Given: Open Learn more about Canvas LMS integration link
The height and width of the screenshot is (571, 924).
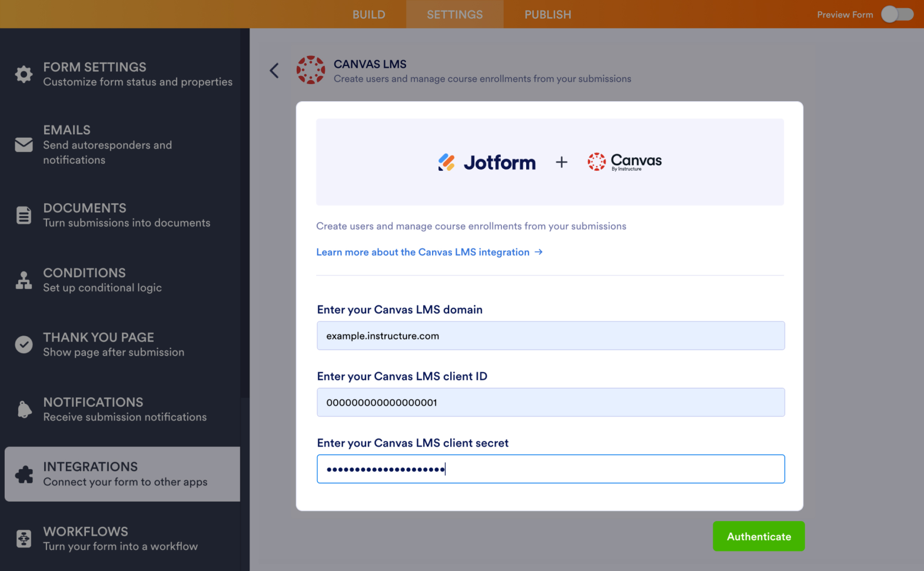Looking at the screenshot, I should 429,252.
